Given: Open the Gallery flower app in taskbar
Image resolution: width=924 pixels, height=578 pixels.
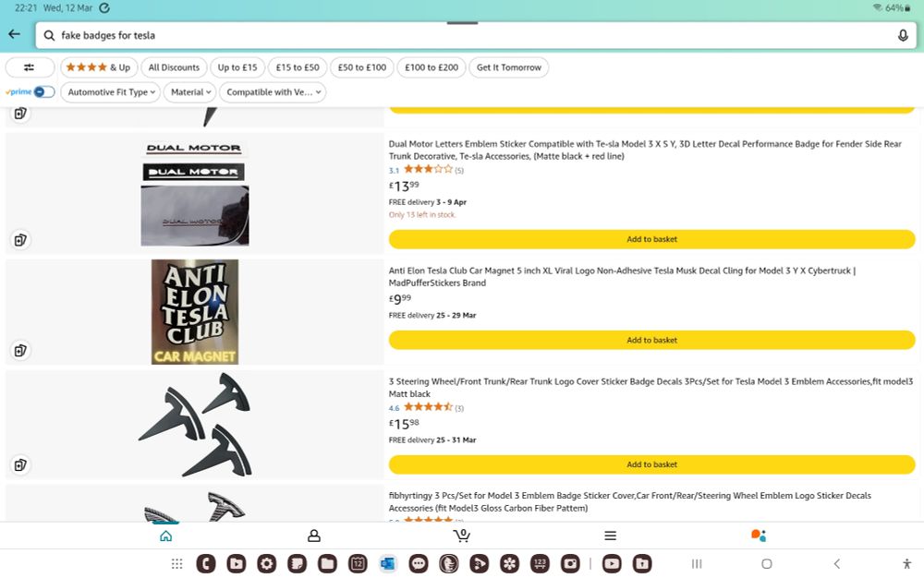Looking at the screenshot, I should [x=510, y=564].
